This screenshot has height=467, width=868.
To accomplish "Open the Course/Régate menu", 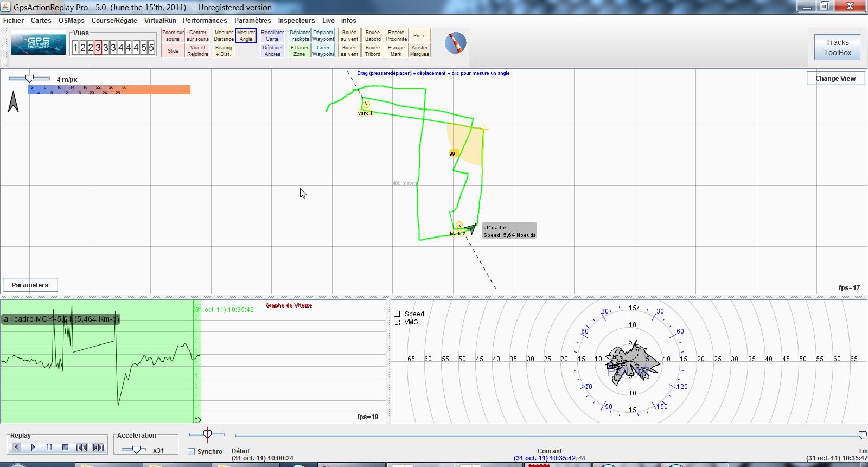I will 114,21.
